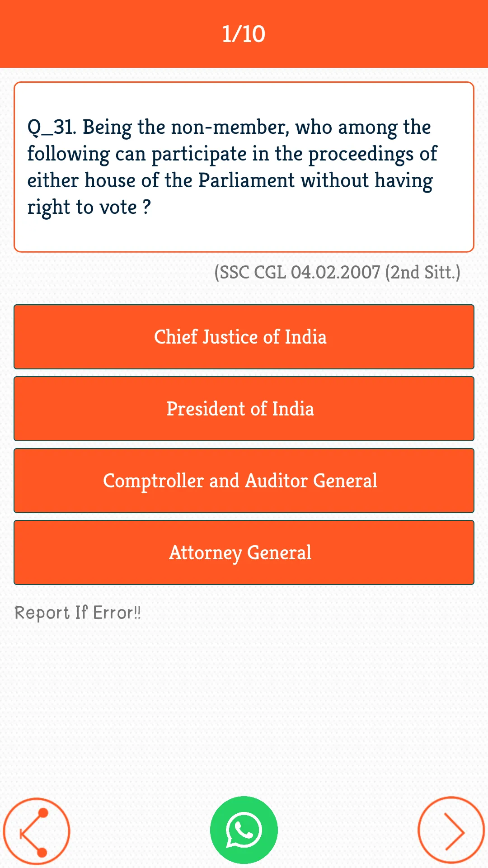
Task: Select the Attorney General answer
Action: pyautogui.click(x=244, y=552)
